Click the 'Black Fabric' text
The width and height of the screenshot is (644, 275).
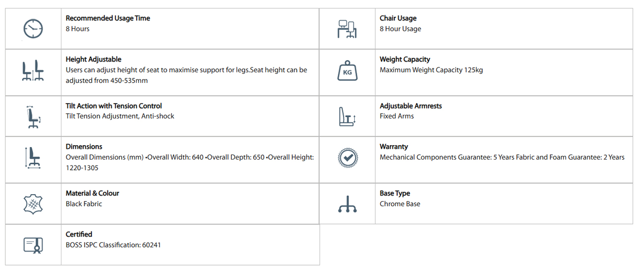(84, 204)
